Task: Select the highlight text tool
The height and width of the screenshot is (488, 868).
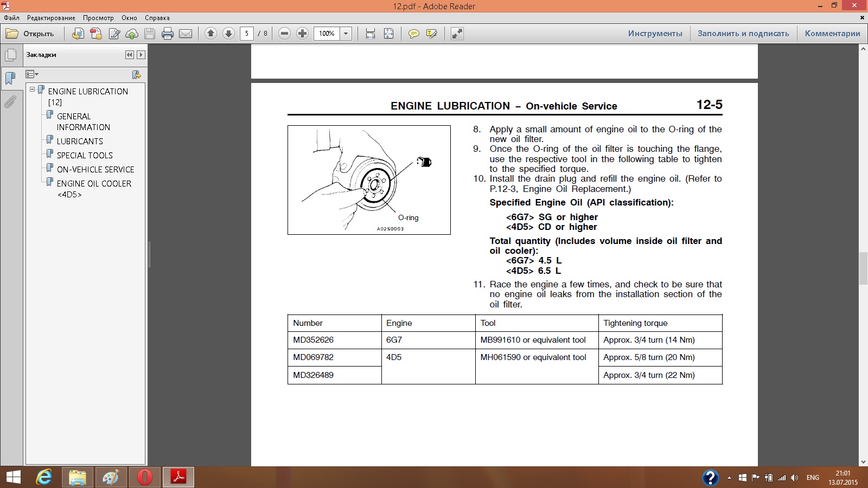Action: tap(432, 34)
